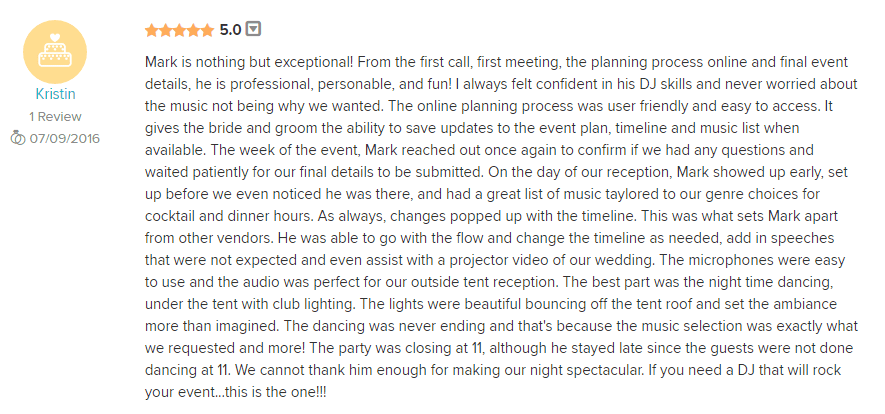The width and height of the screenshot is (885, 414).
Task: Click the wedding cake avatar icon
Action: coord(55,51)
